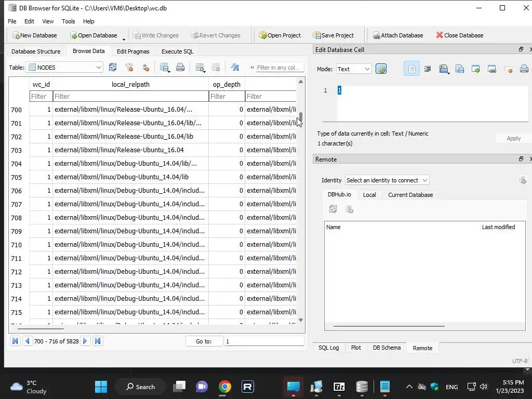This screenshot has height=399, width=532.
Task: Sort by the op_depth column header
Action: [227, 84]
